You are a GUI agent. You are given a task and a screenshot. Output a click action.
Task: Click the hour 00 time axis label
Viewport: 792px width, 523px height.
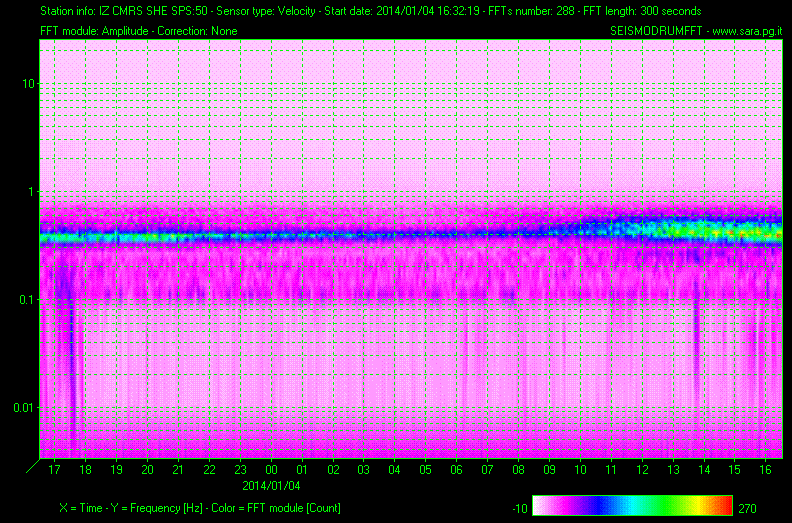pos(271,469)
